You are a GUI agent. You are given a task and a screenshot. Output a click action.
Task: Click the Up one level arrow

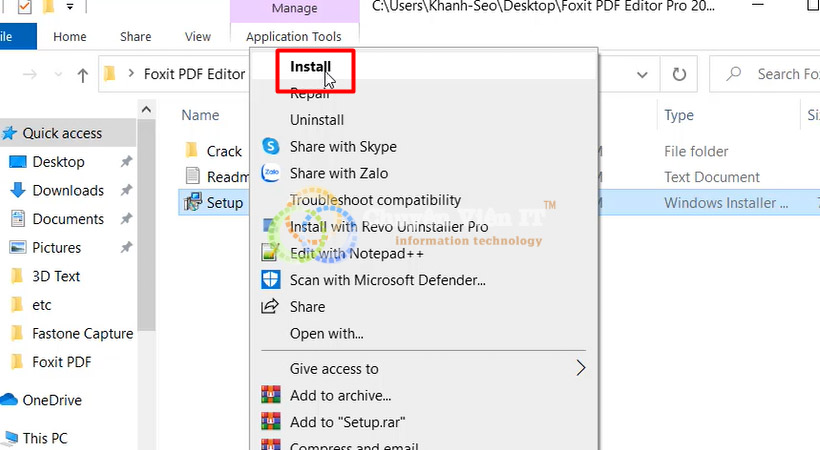click(84, 74)
